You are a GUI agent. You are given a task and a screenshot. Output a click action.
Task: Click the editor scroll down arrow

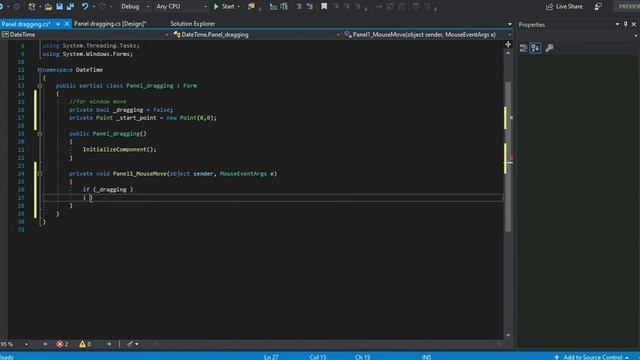click(508, 335)
